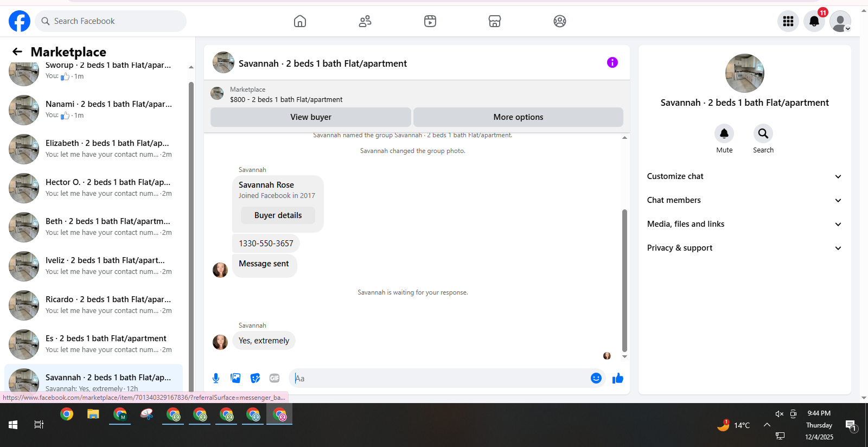Image resolution: width=868 pixels, height=447 pixels.
Task: Attach a file with the photo icon
Action: point(235,378)
